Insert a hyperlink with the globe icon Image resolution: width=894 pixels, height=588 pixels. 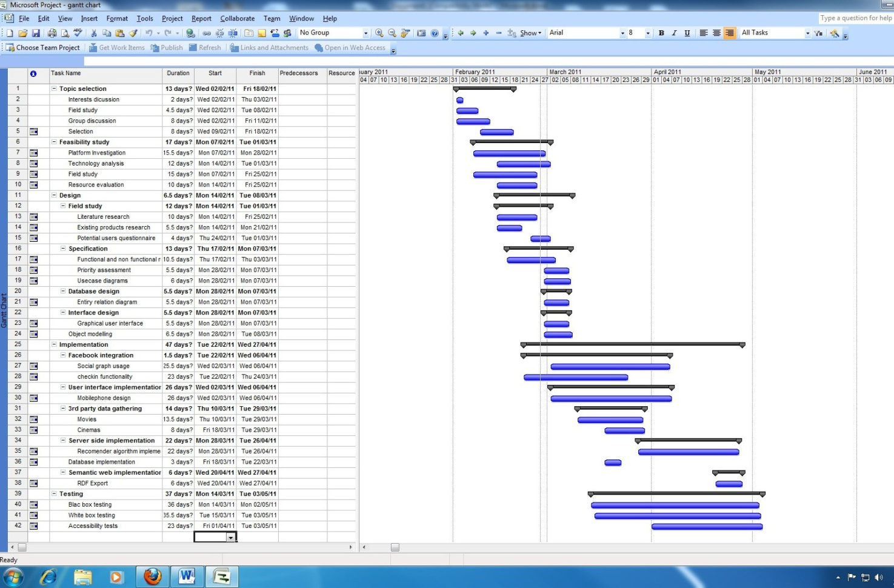coord(190,33)
